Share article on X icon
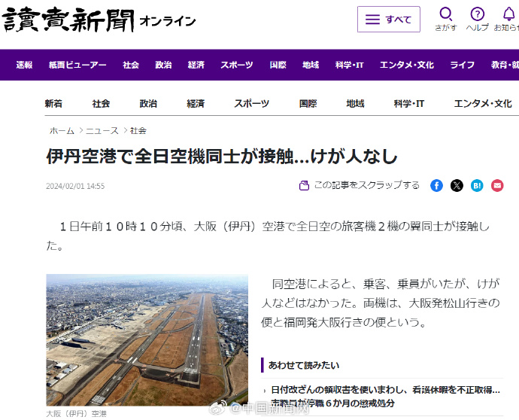Image resolution: width=519 pixels, height=420 pixels. point(457,185)
